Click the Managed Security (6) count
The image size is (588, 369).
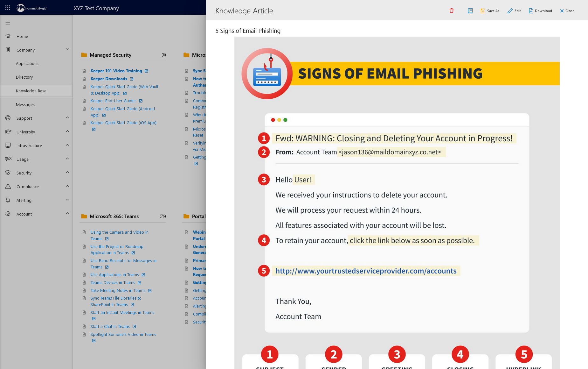(163, 55)
